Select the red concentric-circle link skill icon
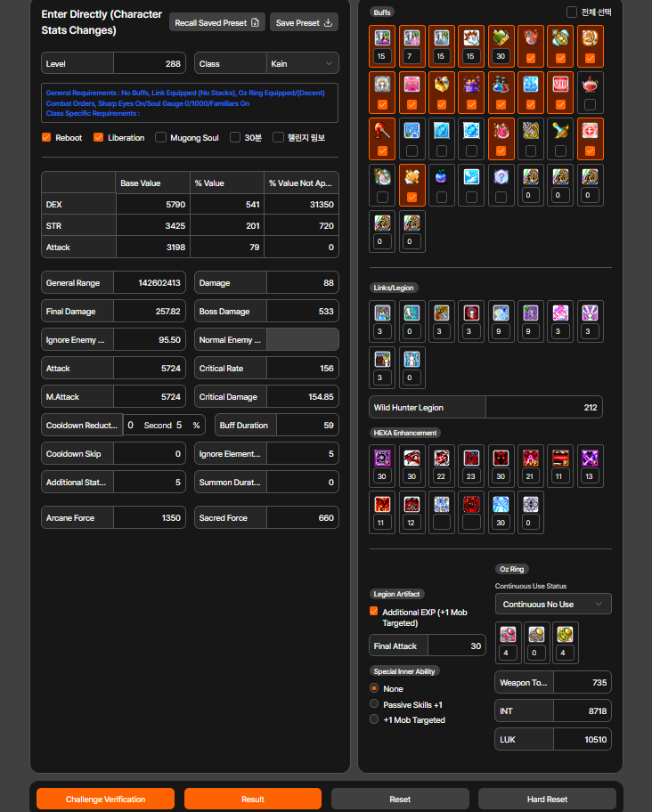 (x=471, y=313)
